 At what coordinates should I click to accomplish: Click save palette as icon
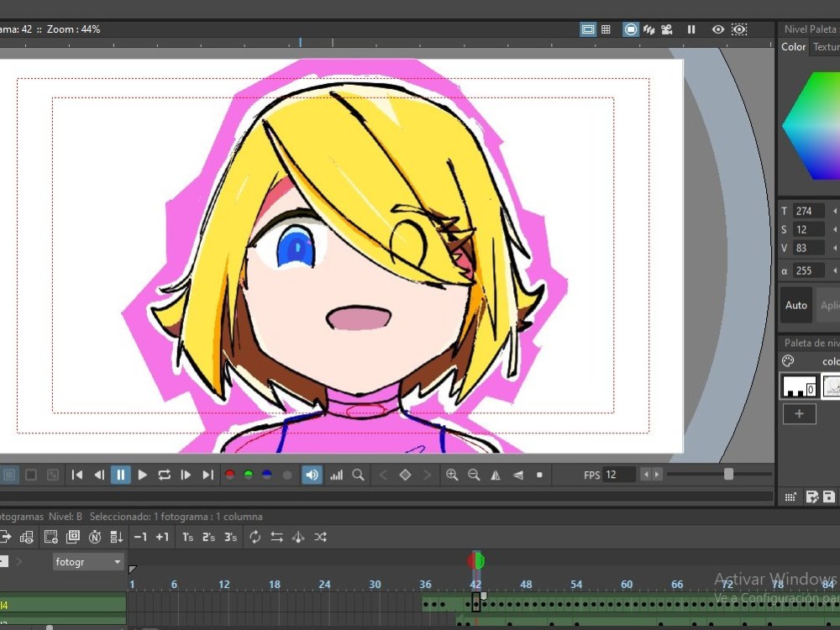pos(811,497)
